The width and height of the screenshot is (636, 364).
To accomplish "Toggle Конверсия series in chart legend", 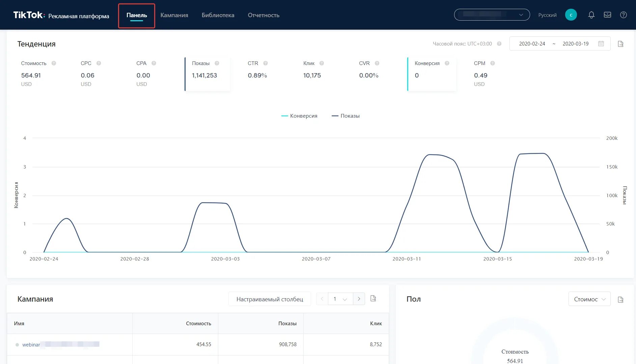I will click(x=299, y=116).
